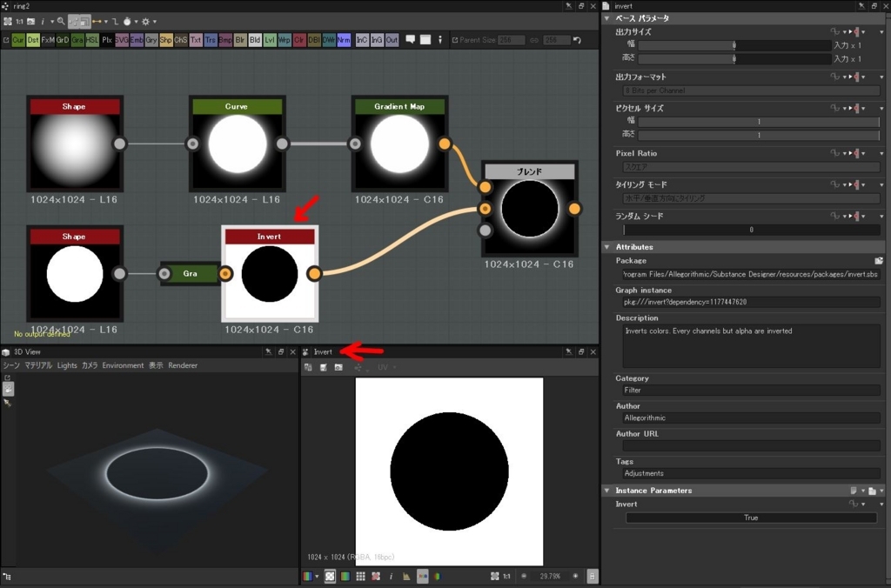Image resolution: width=891 pixels, height=588 pixels.
Task: Add a Levels node with Lvl button
Action: point(270,40)
